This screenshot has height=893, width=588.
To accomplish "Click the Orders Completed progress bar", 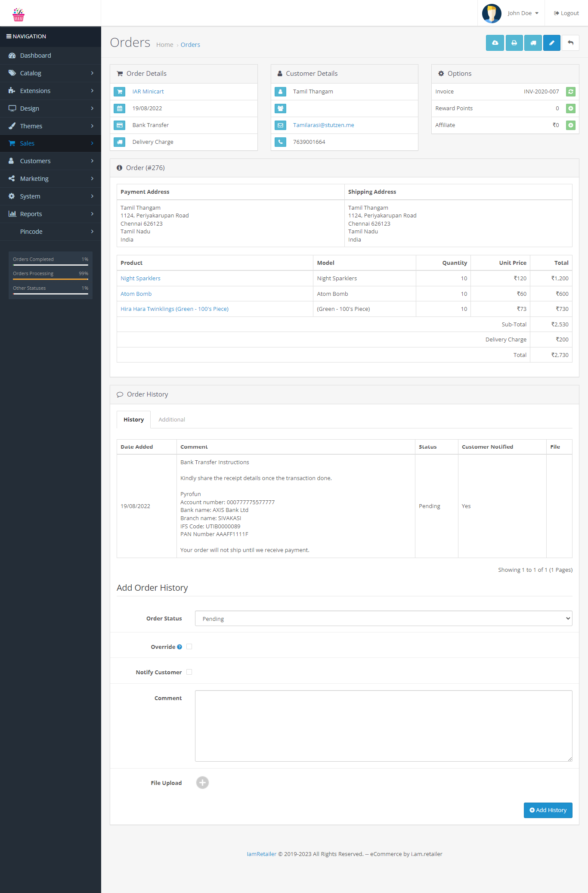I will (50, 264).
